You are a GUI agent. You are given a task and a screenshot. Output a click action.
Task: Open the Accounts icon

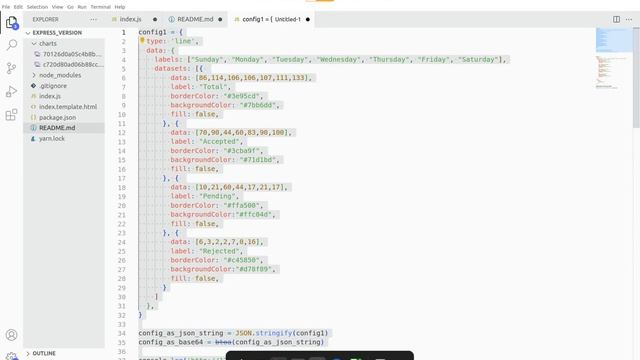point(11,335)
